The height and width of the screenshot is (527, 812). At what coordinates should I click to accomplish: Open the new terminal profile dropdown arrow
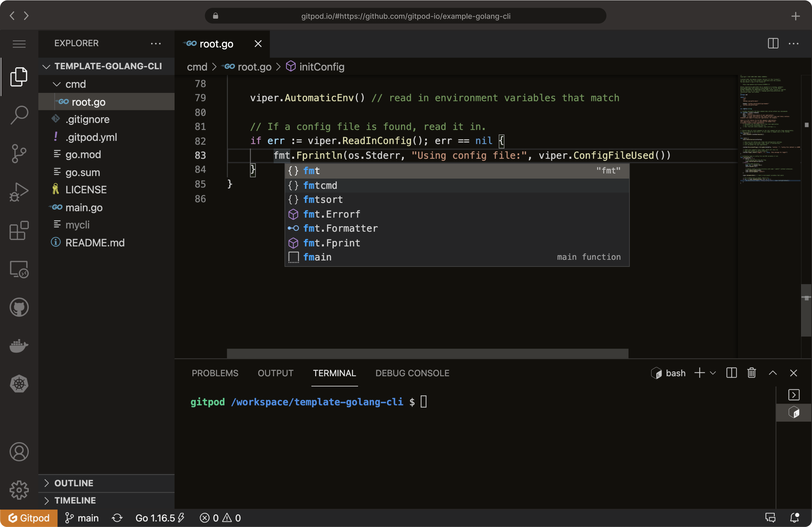[x=713, y=373]
